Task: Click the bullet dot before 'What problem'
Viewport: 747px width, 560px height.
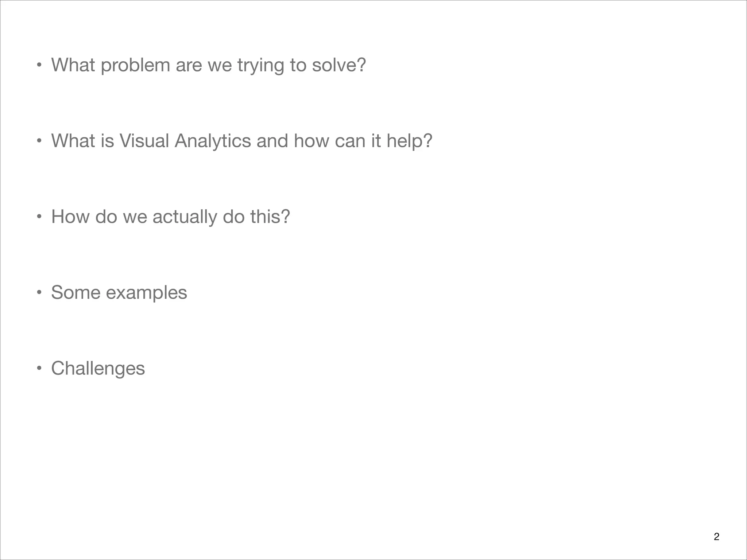Action: coord(39,66)
